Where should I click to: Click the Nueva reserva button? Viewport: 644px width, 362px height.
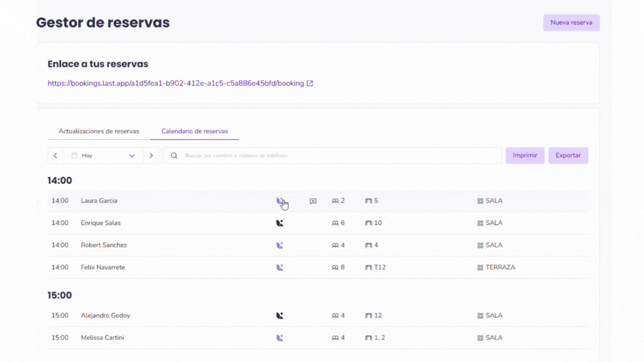571,23
